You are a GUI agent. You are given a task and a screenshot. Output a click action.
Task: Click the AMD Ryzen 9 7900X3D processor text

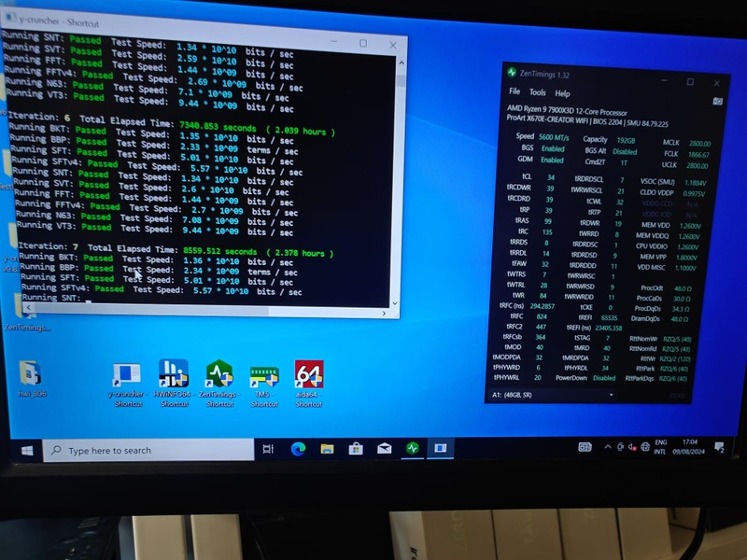pyautogui.click(x=567, y=110)
